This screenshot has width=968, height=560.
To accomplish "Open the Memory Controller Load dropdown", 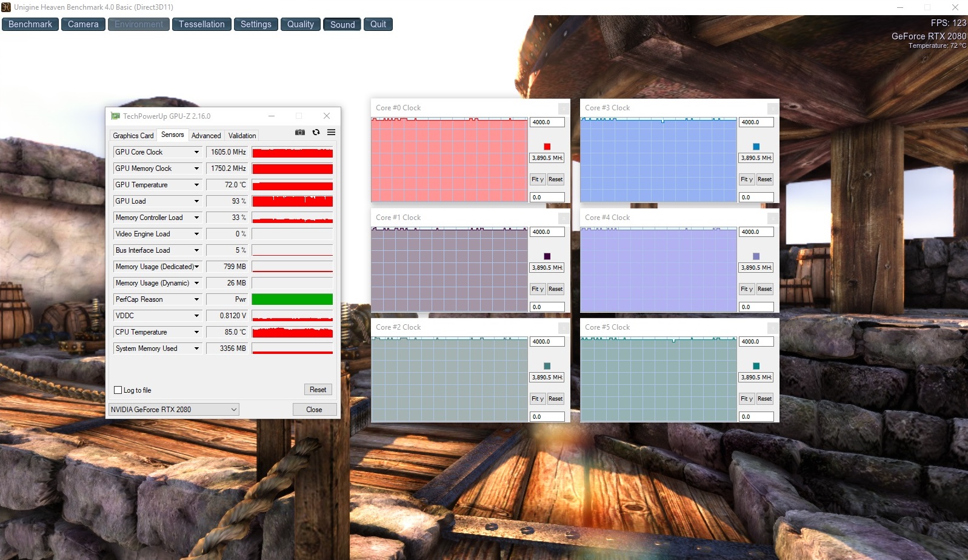I will 196,218.
